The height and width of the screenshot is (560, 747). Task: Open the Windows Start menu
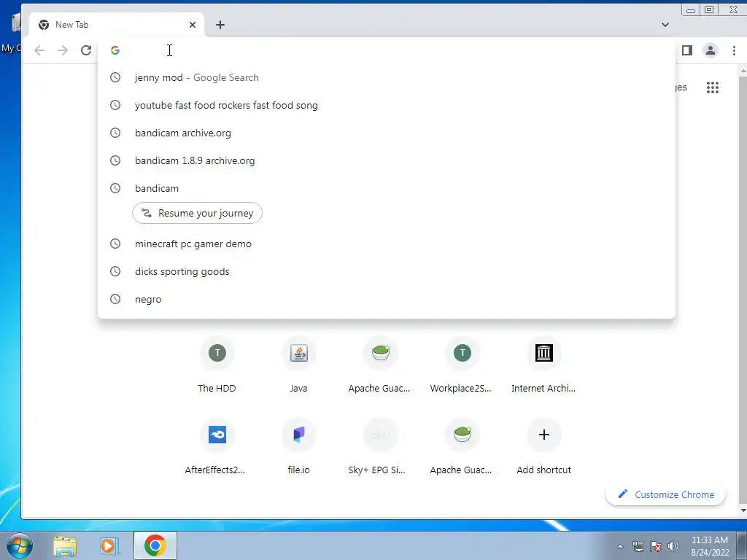[x=20, y=545]
